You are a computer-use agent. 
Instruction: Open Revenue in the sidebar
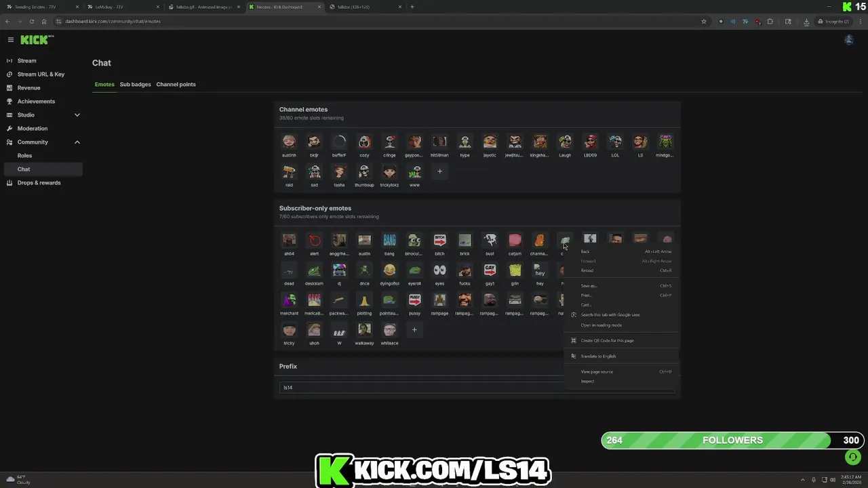tap(43, 88)
